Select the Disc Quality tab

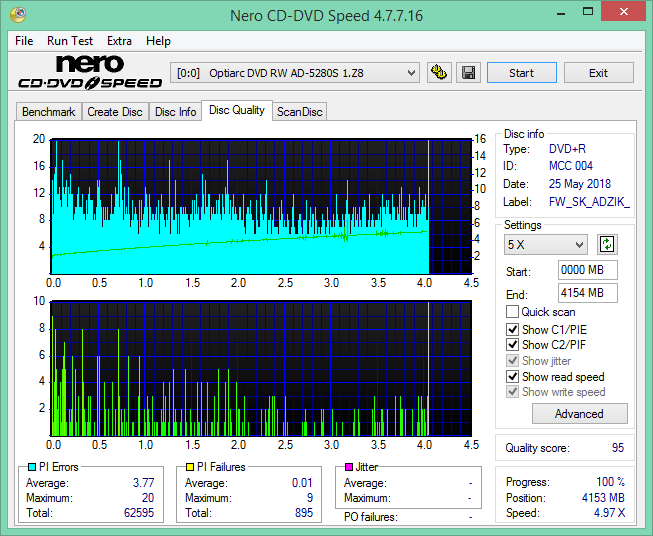pyautogui.click(x=237, y=110)
